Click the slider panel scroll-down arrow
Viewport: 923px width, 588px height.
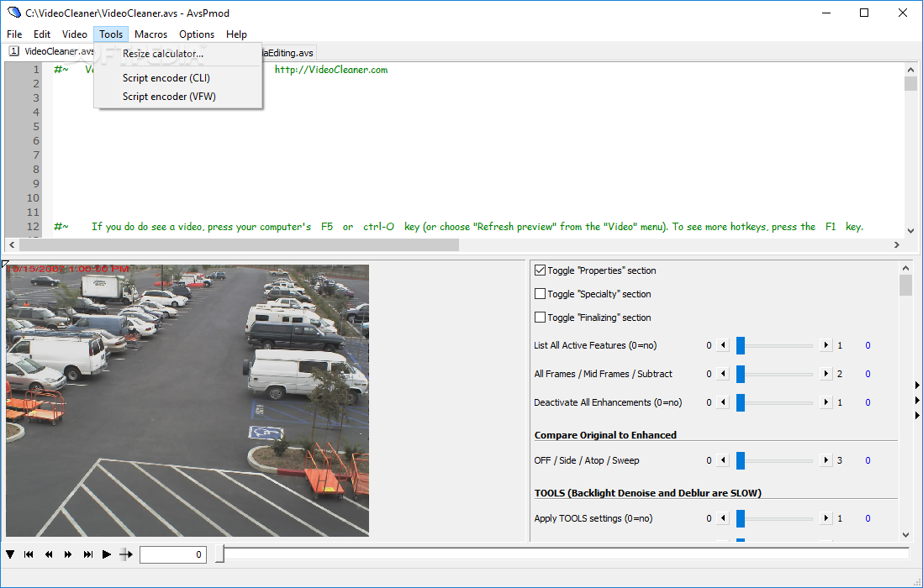point(905,534)
